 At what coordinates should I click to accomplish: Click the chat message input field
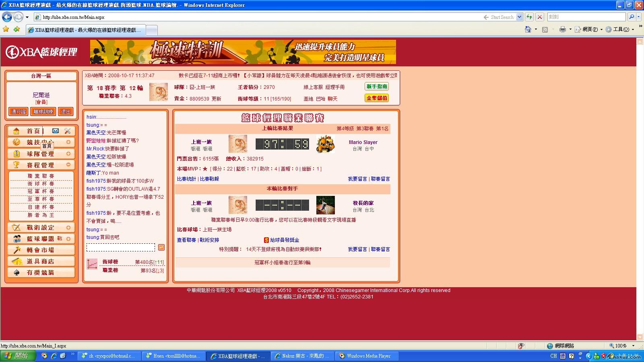(120, 247)
